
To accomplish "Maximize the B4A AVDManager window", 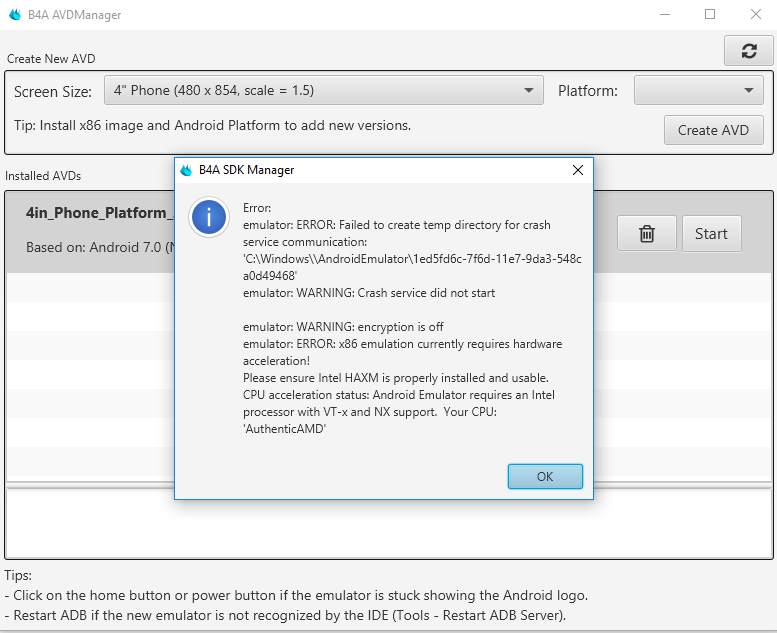I will click(x=709, y=15).
